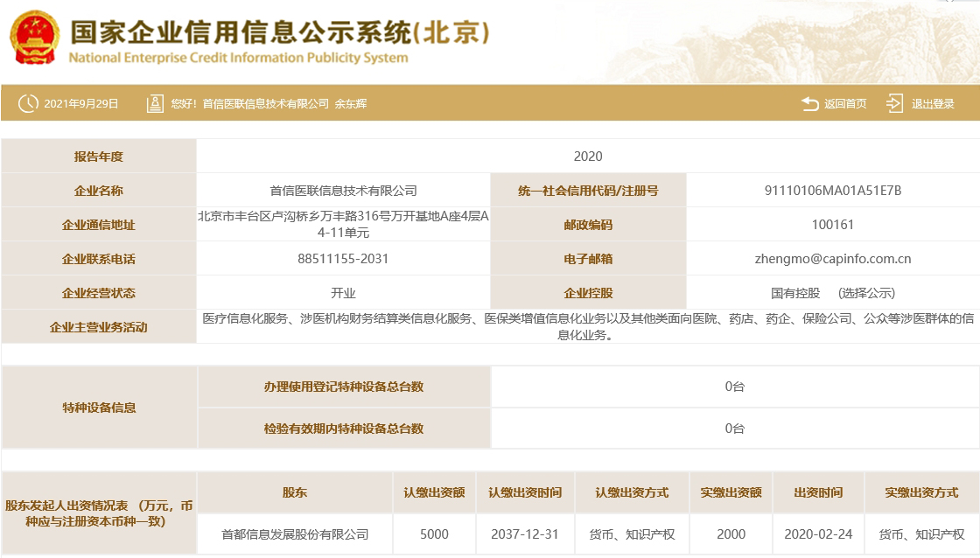Click the 认缴出资时间 column header

click(x=525, y=492)
